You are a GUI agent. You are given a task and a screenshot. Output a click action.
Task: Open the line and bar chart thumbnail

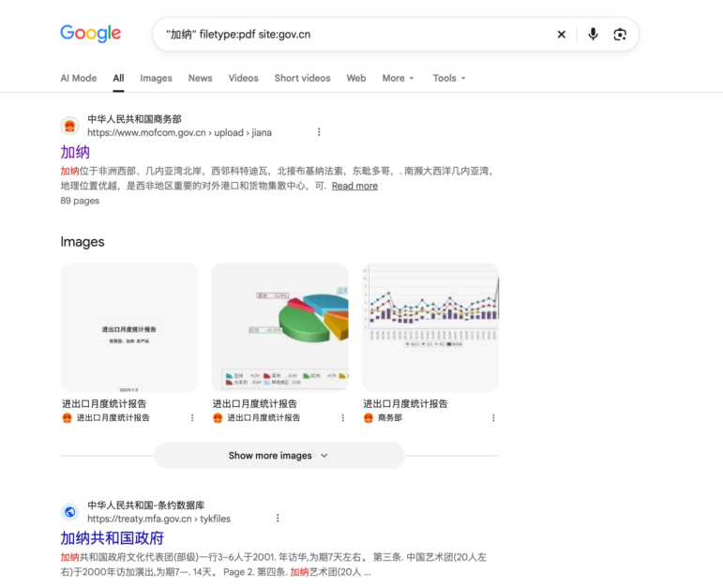(430, 327)
